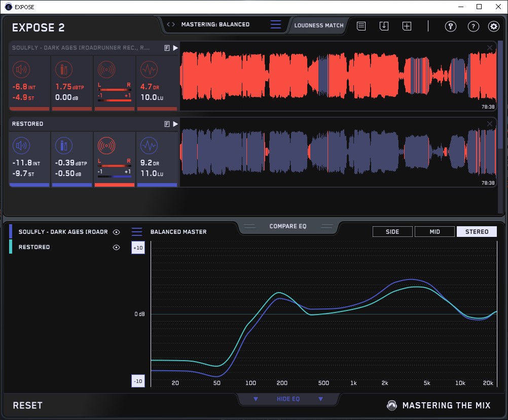Viewport: 508px width, 420px height.
Task: Toggle the Loudness Match button
Action: [x=318, y=25]
